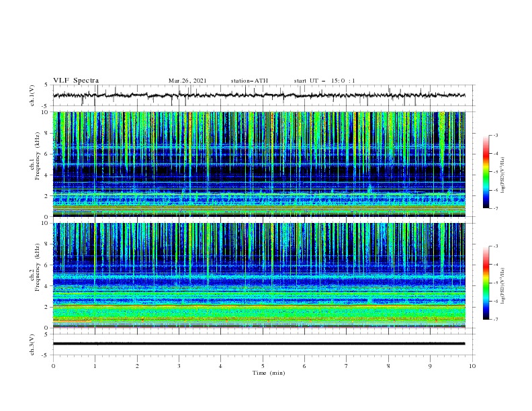Click the "10" minute tick label on time axis

click(x=472, y=366)
